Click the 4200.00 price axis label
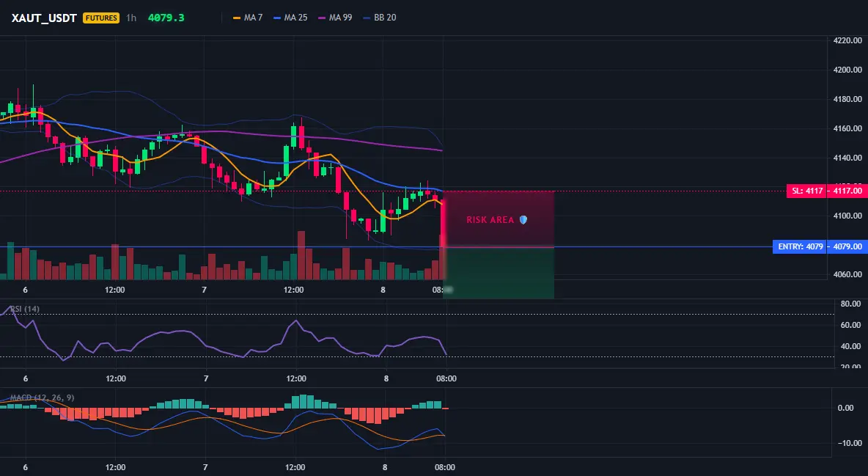The height and width of the screenshot is (476, 868). pyautogui.click(x=847, y=70)
